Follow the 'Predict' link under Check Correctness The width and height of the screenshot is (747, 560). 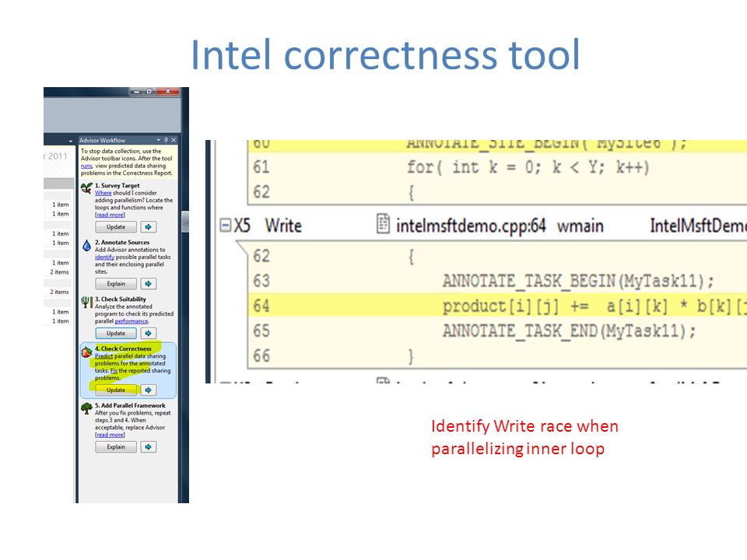point(103,356)
